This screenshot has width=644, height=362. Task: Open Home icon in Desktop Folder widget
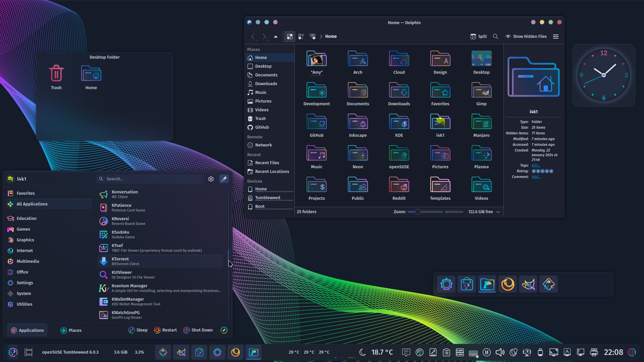click(91, 78)
